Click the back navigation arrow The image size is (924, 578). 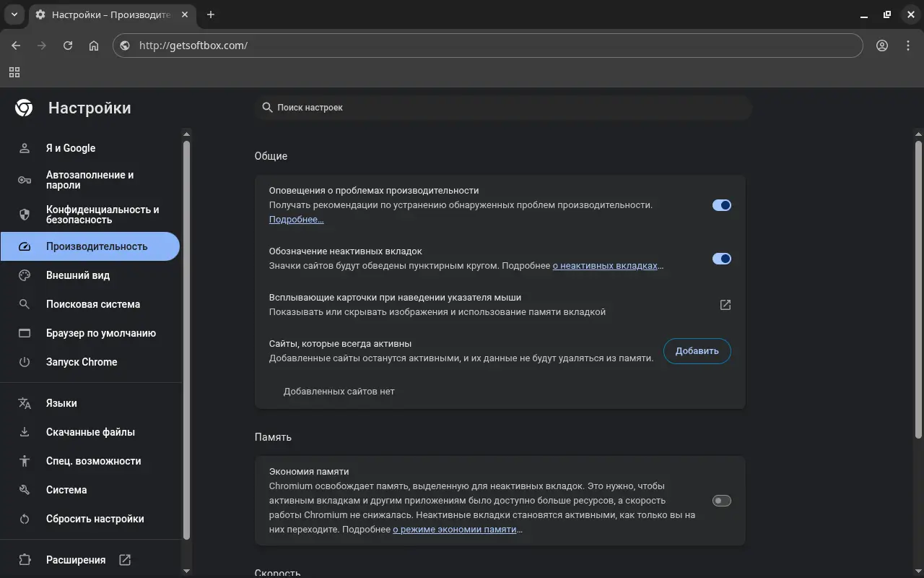coord(16,46)
